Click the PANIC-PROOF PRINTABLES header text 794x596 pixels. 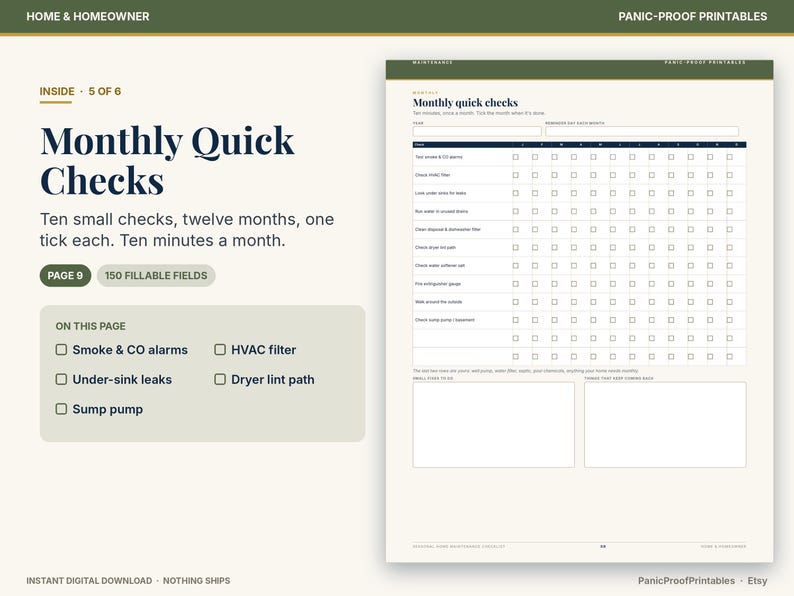[692, 16]
